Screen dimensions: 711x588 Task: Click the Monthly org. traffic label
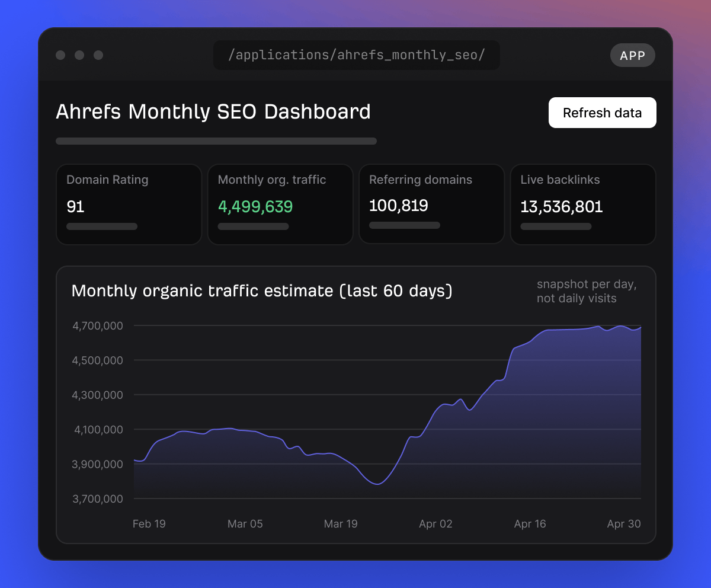[272, 180]
